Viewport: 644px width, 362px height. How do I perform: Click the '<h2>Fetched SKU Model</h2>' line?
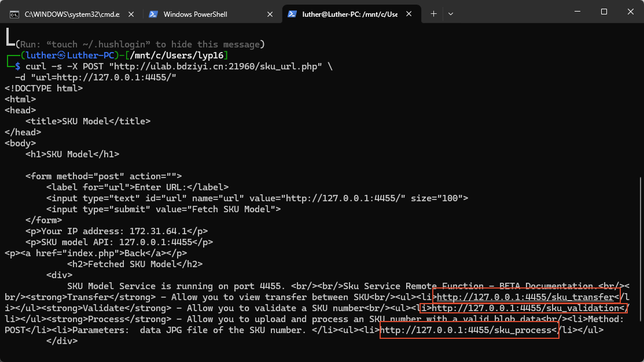coord(135,264)
